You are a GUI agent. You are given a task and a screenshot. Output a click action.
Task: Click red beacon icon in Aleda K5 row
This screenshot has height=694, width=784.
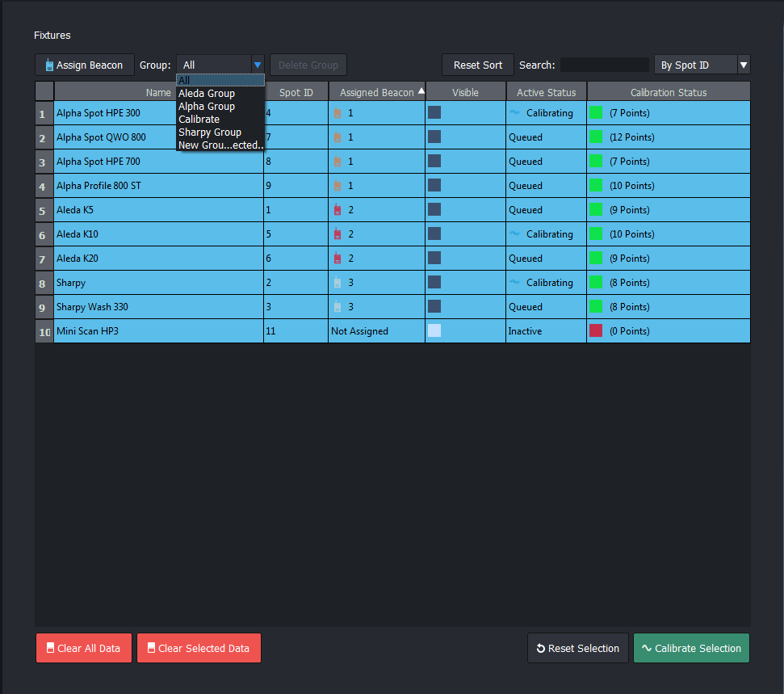click(x=337, y=210)
